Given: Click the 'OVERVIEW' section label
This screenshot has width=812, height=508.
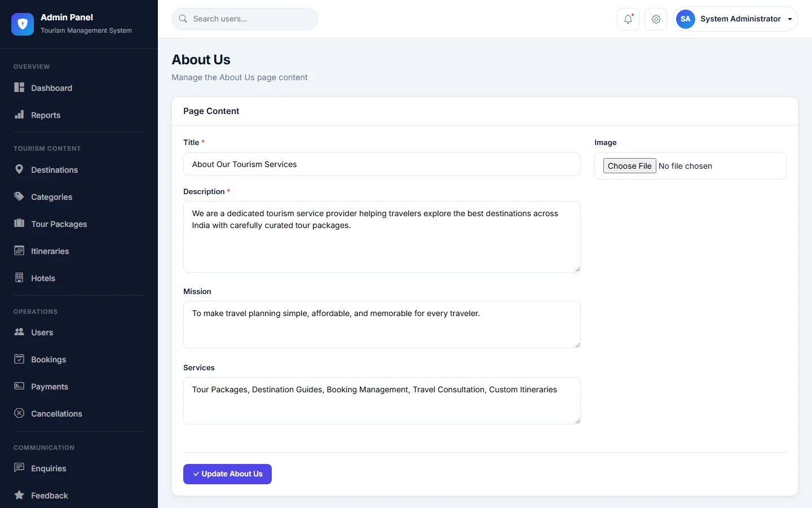Looking at the screenshot, I should click(32, 67).
